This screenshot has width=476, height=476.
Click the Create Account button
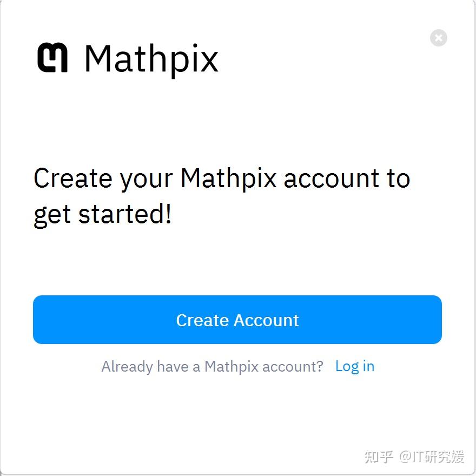237,319
